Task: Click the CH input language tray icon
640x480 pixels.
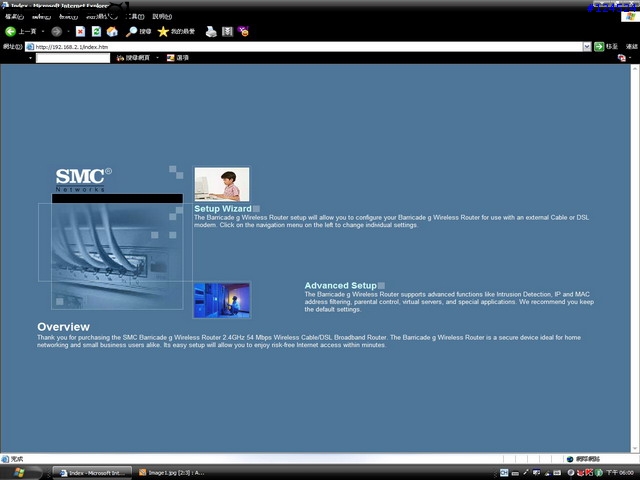Action: (x=504, y=473)
